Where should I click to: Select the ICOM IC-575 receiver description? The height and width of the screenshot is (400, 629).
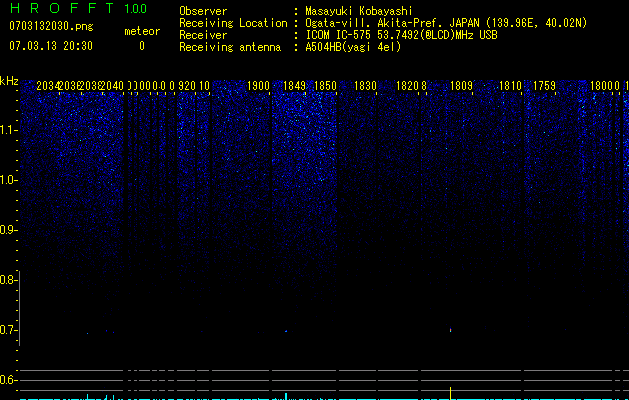[x=401, y=35]
